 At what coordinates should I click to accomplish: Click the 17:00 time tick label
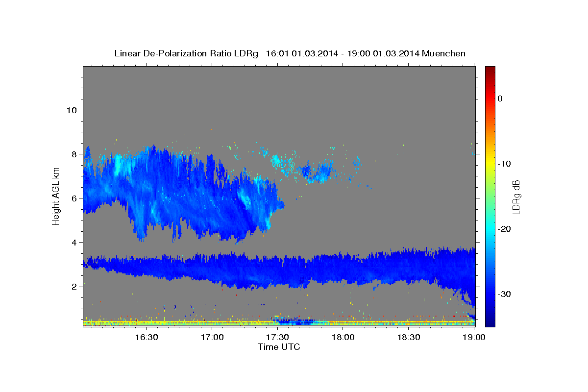[x=212, y=338]
